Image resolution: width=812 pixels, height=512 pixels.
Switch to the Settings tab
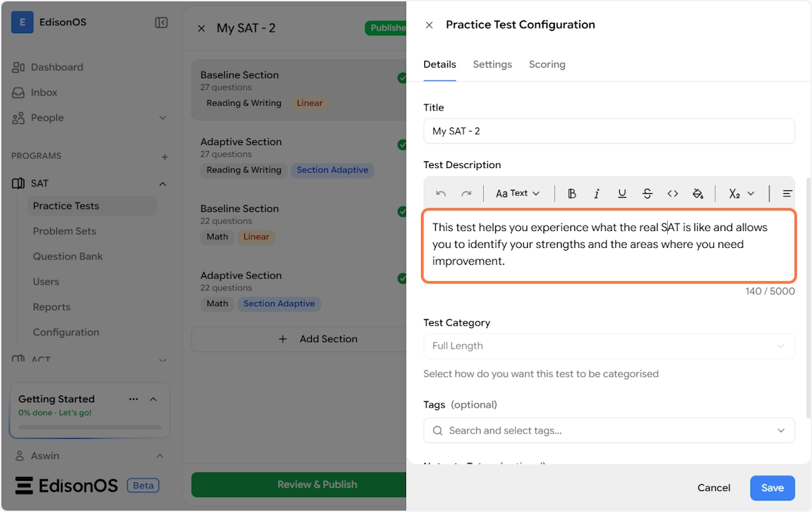492,64
